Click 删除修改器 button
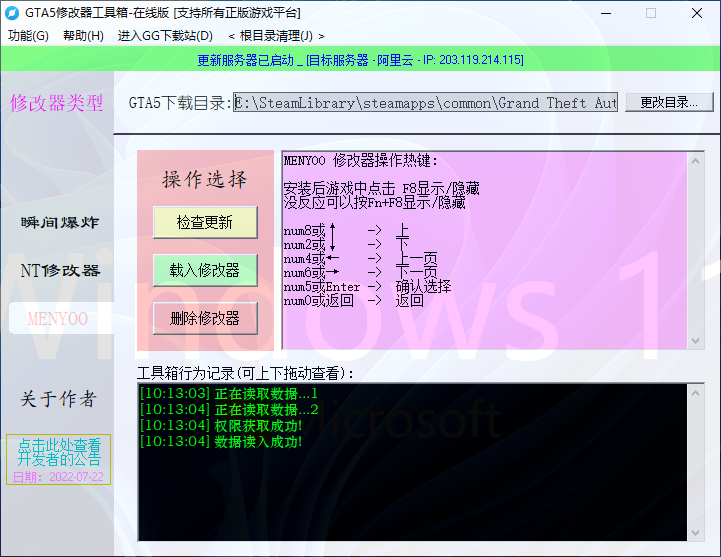The width and height of the screenshot is (721, 557). point(205,318)
